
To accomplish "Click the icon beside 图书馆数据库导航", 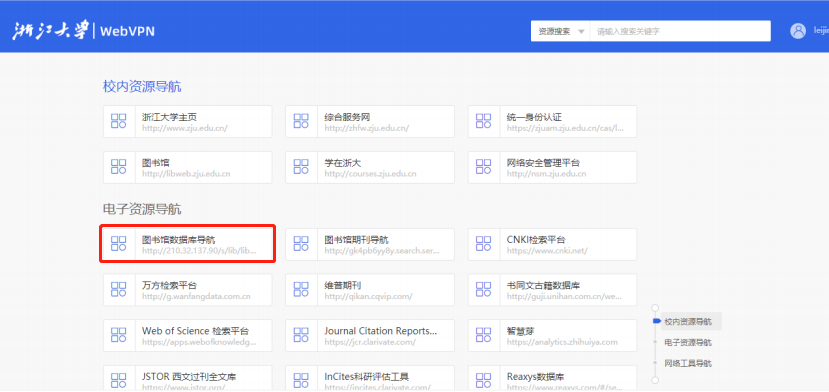I will (x=118, y=244).
